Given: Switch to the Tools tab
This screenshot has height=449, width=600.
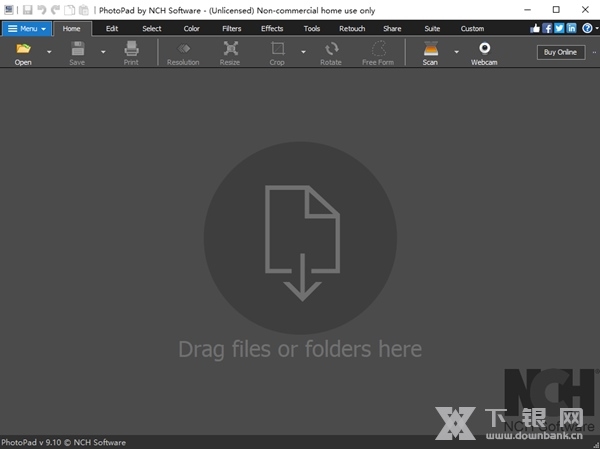Looking at the screenshot, I should click(312, 29).
